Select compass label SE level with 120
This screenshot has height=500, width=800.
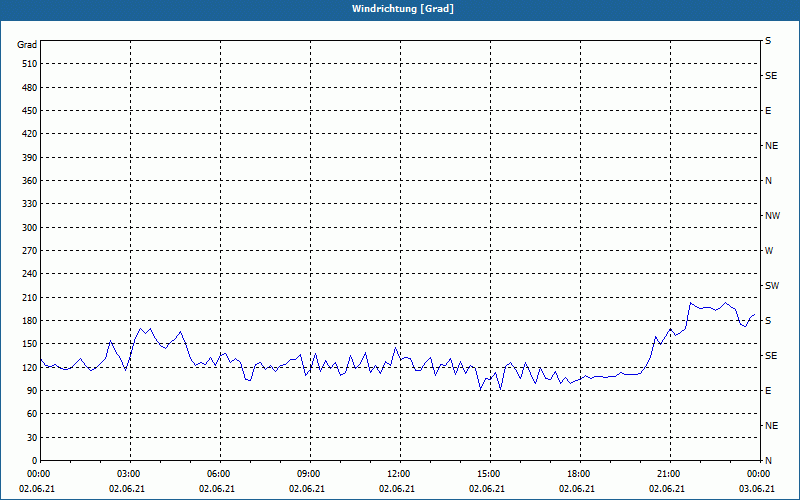point(771,356)
